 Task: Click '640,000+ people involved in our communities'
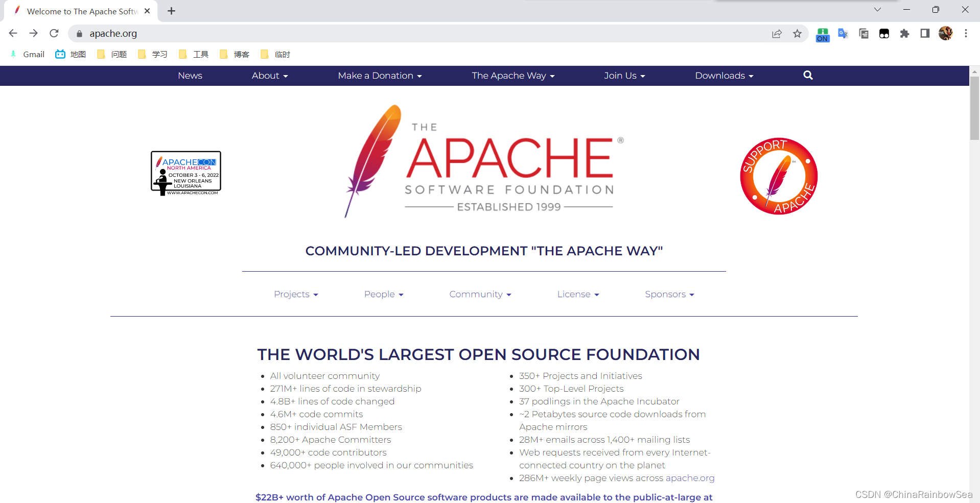(371, 465)
